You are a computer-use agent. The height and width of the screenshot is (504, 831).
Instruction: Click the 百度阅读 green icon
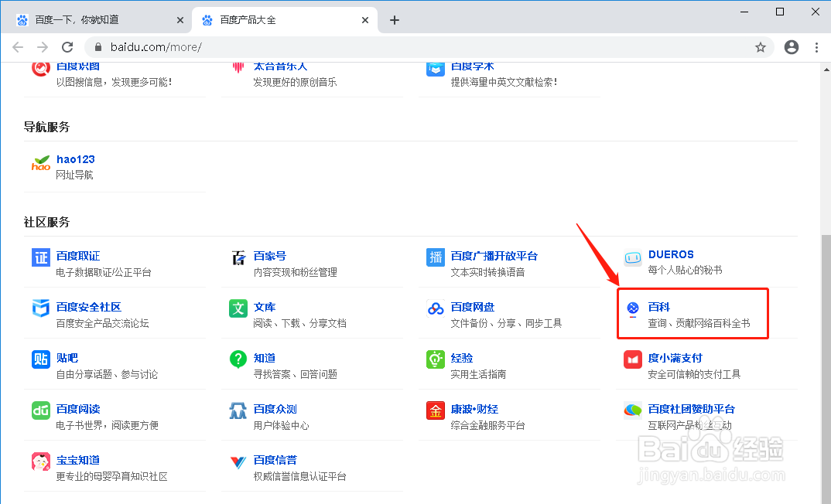point(41,410)
